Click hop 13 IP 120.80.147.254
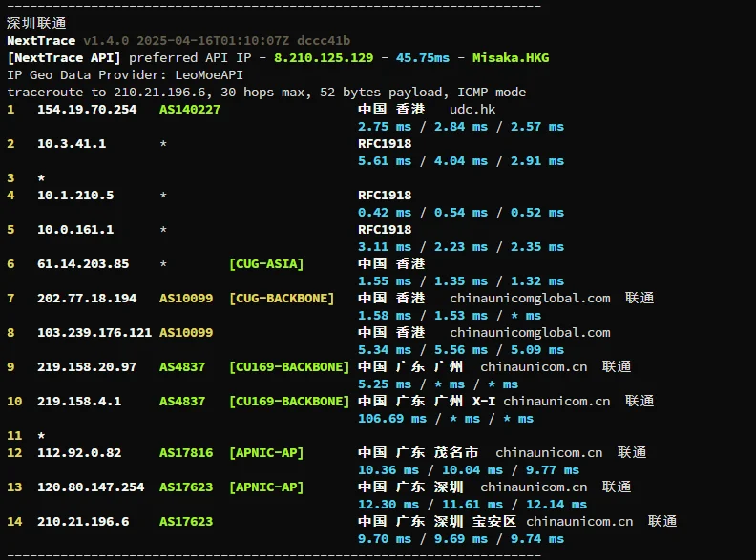 point(91,487)
